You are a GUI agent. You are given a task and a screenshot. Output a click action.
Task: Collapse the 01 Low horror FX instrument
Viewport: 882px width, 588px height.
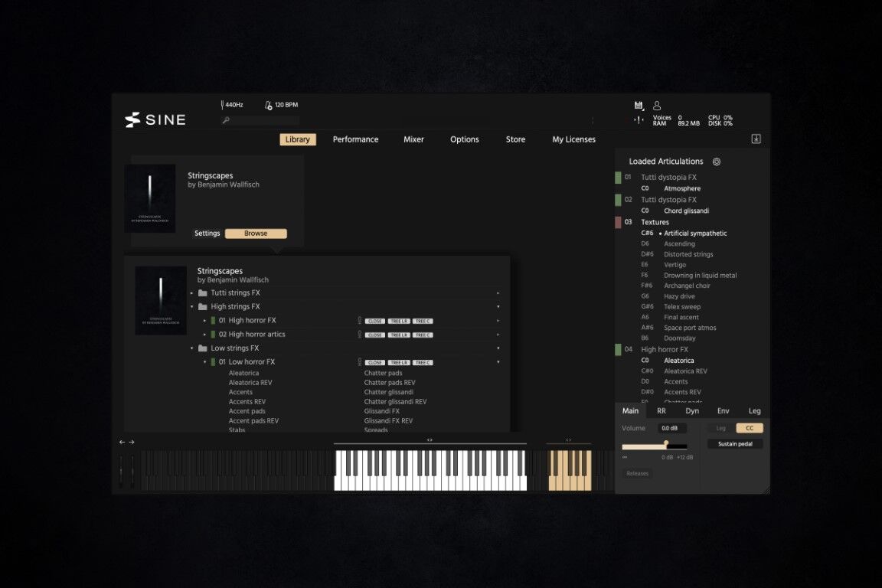click(x=204, y=362)
